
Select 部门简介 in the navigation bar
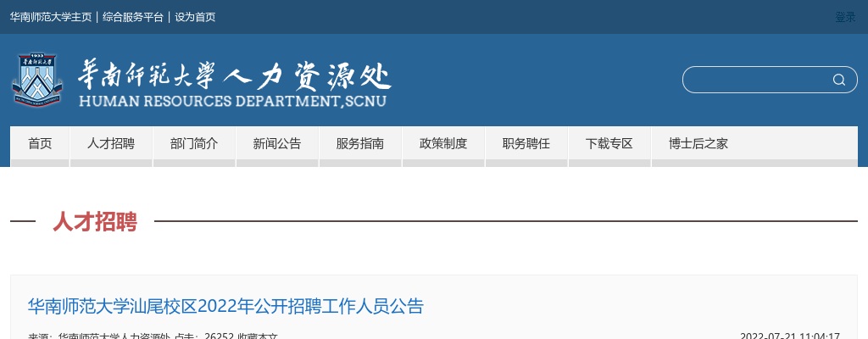tap(194, 144)
